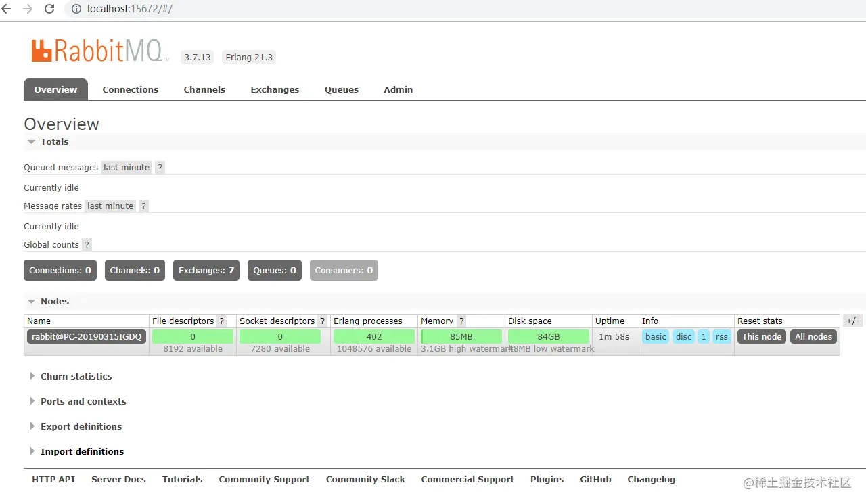The height and width of the screenshot is (504, 866).
Task: Switch to the Channels tab
Action: (204, 90)
